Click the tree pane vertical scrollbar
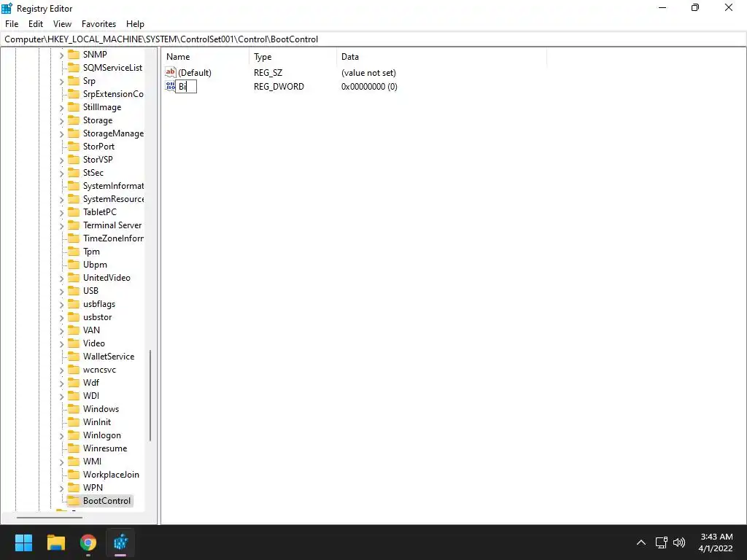Image resolution: width=747 pixels, height=560 pixels. (150, 395)
